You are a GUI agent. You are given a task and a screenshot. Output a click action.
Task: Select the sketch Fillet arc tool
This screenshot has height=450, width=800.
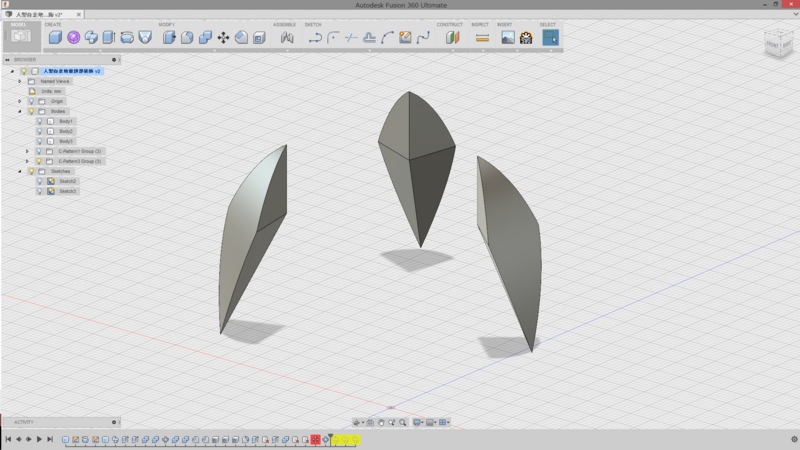[x=333, y=37]
